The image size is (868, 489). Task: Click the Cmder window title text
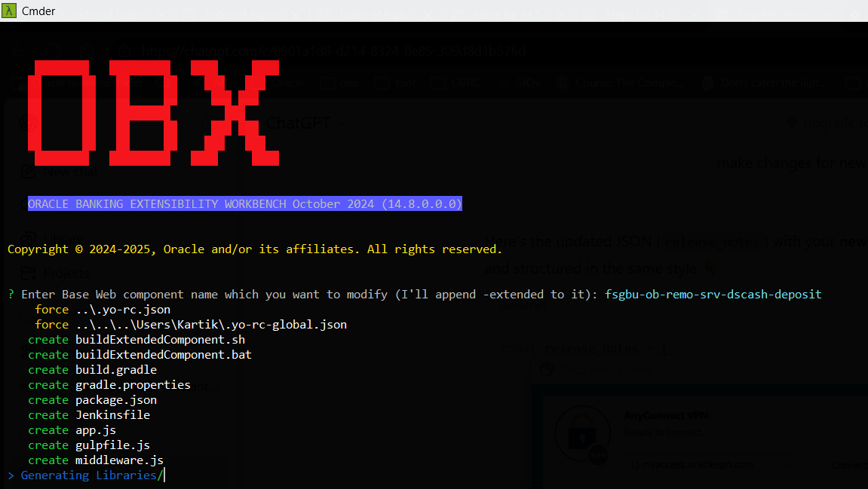tap(38, 11)
